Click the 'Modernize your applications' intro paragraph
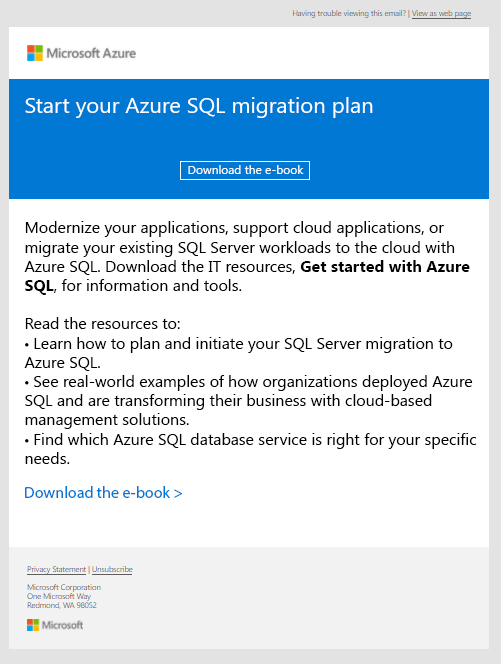501x664 pixels. point(247,257)
